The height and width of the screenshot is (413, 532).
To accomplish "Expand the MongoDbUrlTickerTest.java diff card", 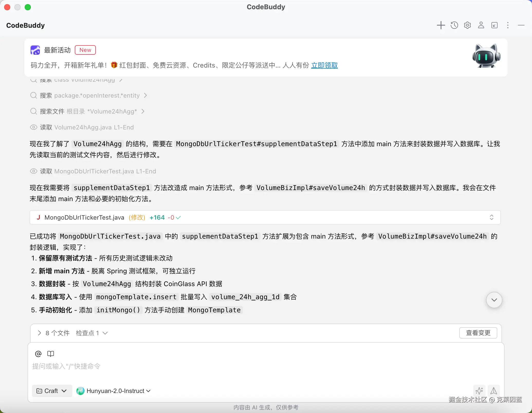I will 491,217.
